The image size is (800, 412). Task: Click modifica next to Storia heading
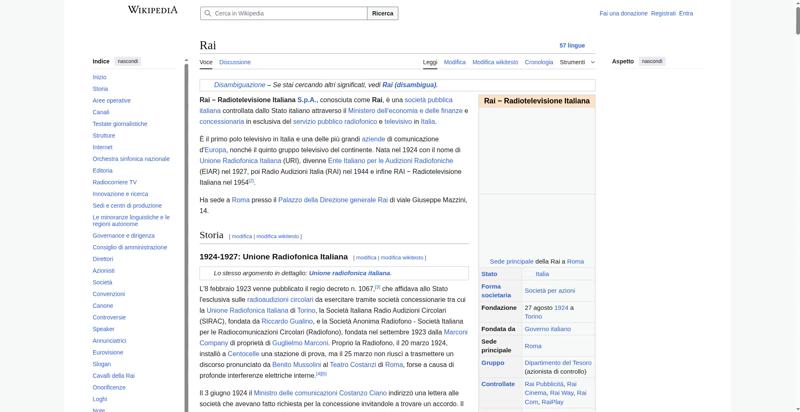tap(242, 237)
